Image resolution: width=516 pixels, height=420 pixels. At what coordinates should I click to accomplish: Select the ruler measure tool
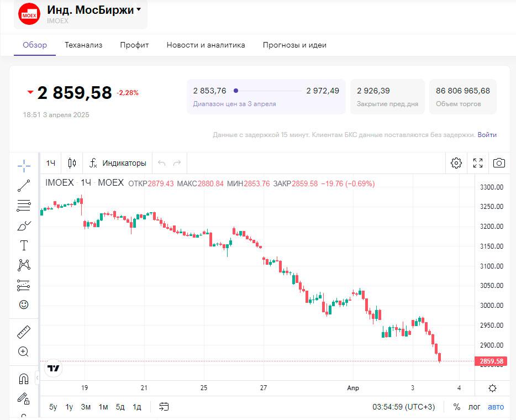tap(24, 332)
